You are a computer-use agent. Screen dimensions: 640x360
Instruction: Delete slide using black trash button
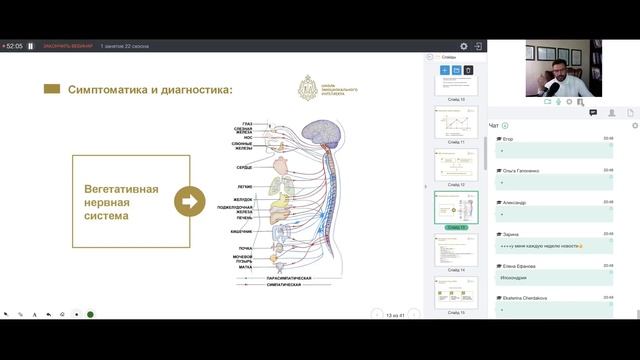pos(468,70)
